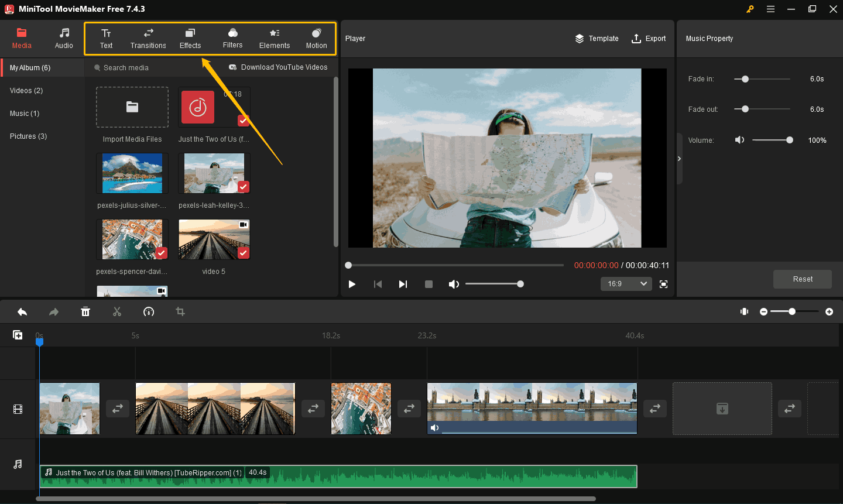Switch to the Text tab

(106, 38)
